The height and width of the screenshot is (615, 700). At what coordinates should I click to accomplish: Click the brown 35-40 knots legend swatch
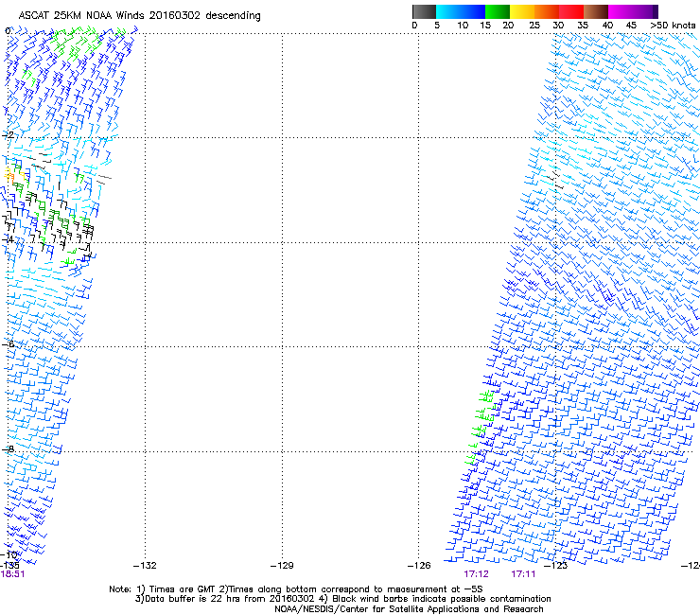pyautogui.click(x=596, y=11)
